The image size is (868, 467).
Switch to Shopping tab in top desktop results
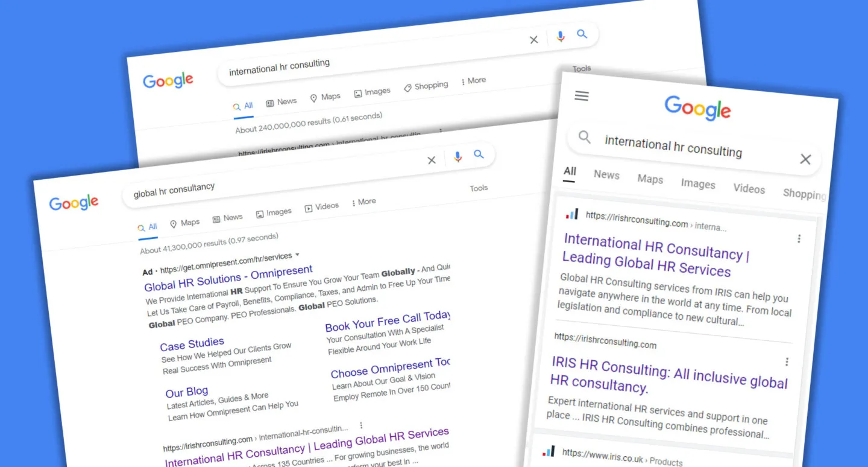[426, 86]
